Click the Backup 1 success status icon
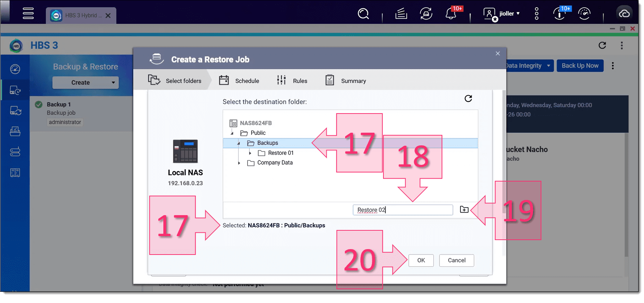Image resolution: width=644 pixels, height=303 pixels. pos(39,104)
